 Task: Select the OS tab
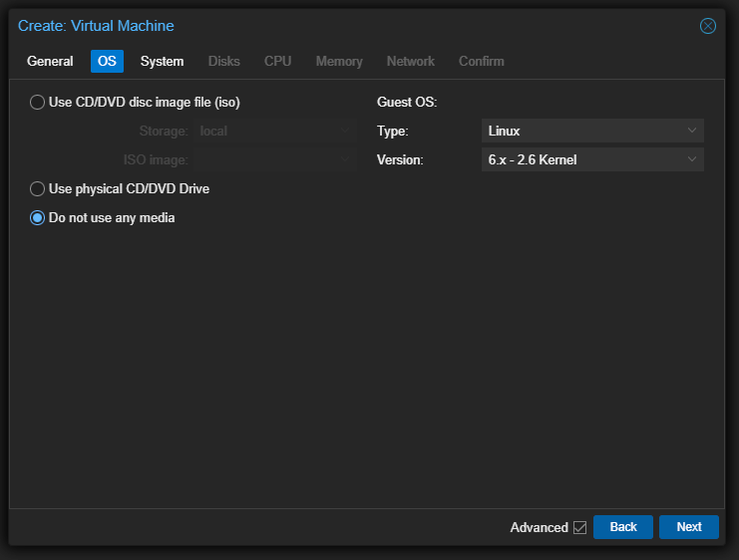(x=107, y=61)
